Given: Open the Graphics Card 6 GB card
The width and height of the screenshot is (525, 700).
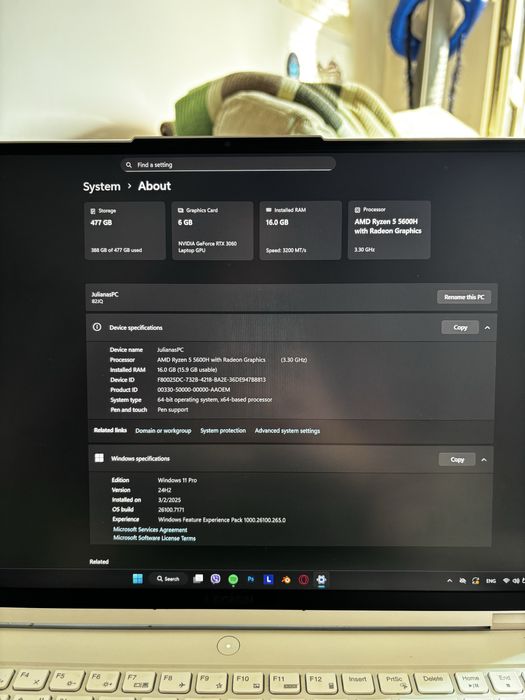Looking at the screenshot, I should click(212, 230).
